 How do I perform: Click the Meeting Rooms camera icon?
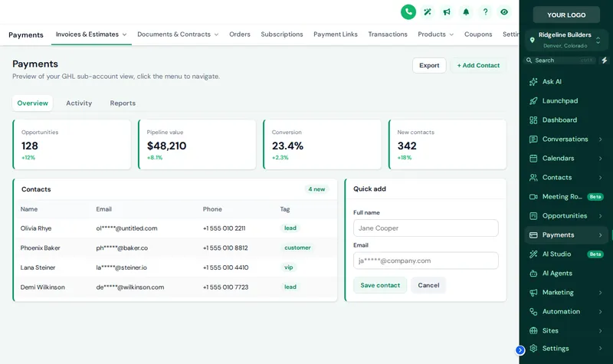(x=533, y=197)
